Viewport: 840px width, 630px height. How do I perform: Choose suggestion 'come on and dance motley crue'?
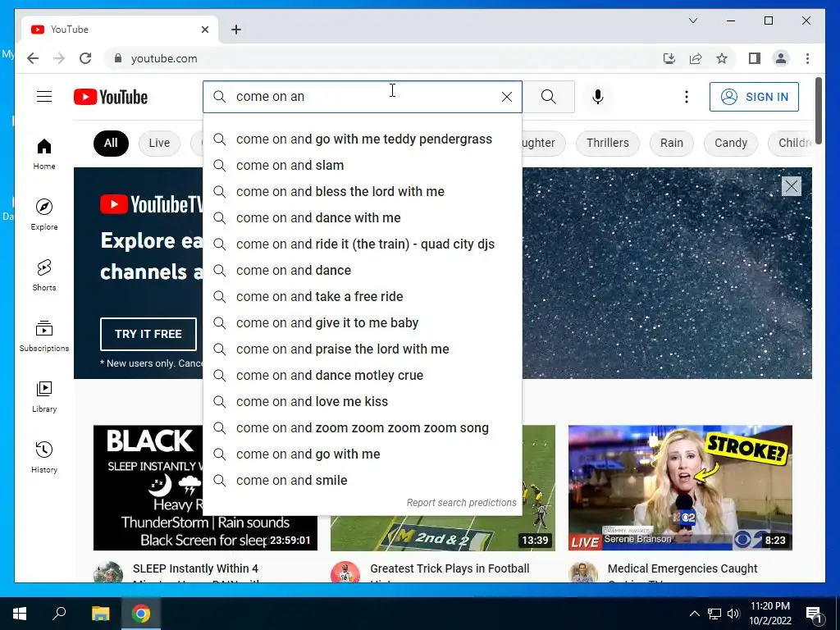pyautogui.click(x=362, y=375)
